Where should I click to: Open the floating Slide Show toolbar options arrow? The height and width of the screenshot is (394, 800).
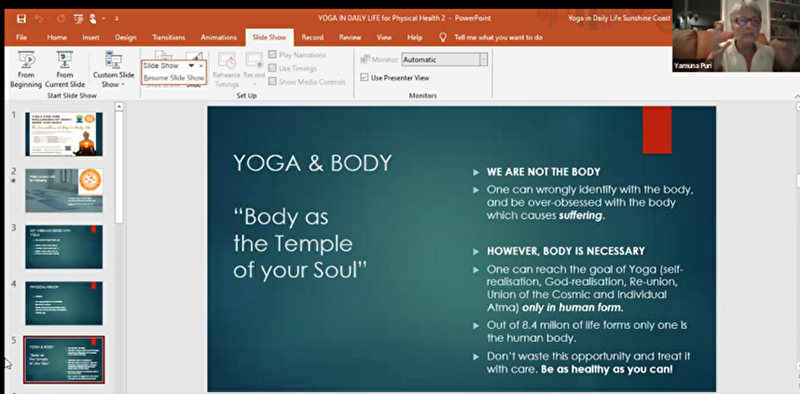191,65
